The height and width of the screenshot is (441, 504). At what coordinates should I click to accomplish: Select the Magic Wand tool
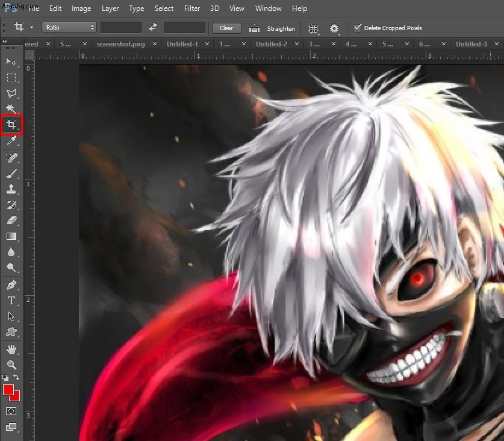11,108
